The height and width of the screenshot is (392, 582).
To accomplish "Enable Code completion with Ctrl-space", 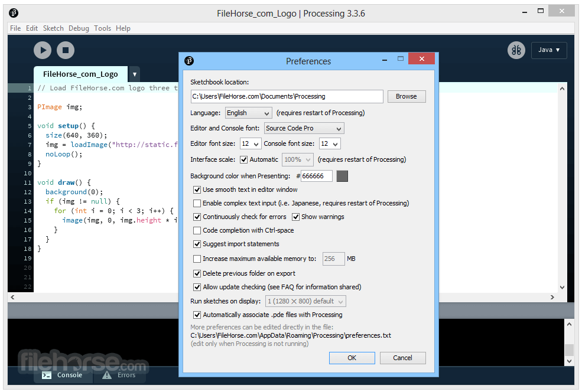I will coord(197,231).
